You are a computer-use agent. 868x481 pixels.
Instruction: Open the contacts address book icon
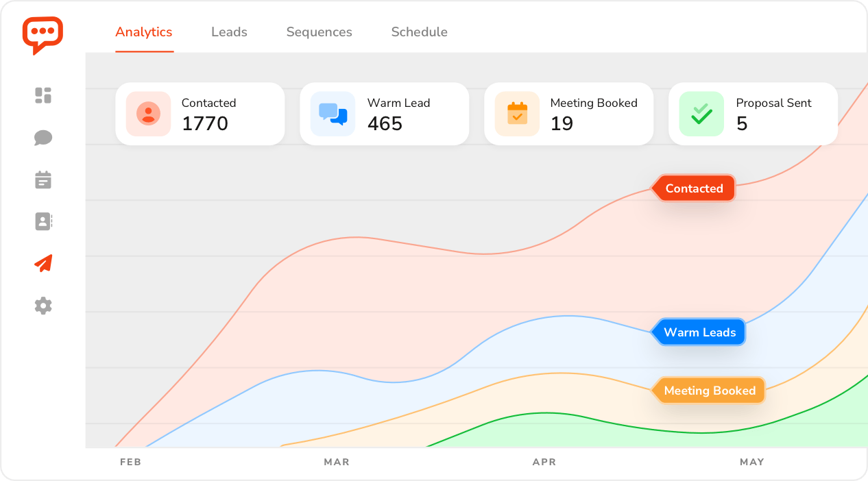(x=43, y=221)
